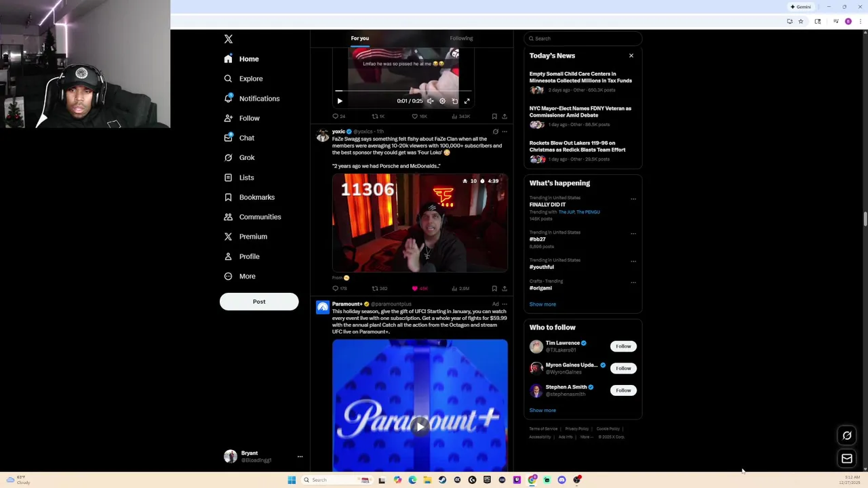
Task: Open Paramount+ profile avatar
Action: coord(322,308)
